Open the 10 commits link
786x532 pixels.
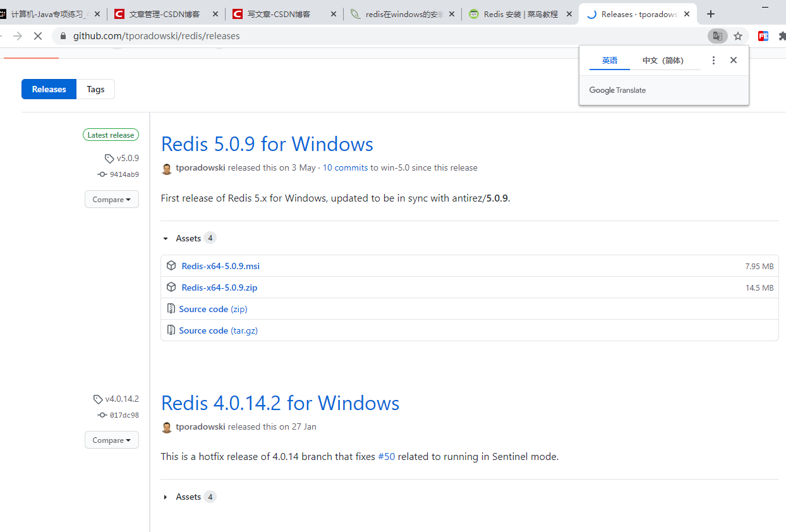[x=345, y=168]
